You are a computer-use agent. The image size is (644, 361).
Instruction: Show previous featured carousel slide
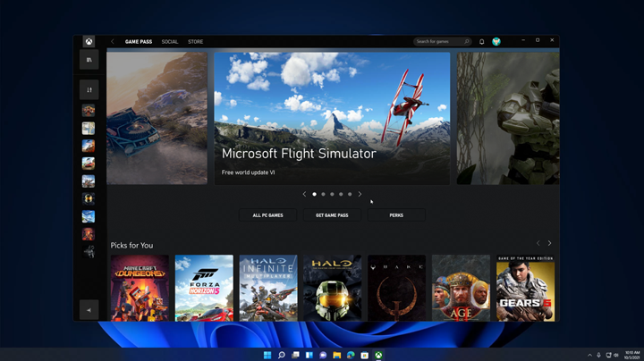point(304,194)
